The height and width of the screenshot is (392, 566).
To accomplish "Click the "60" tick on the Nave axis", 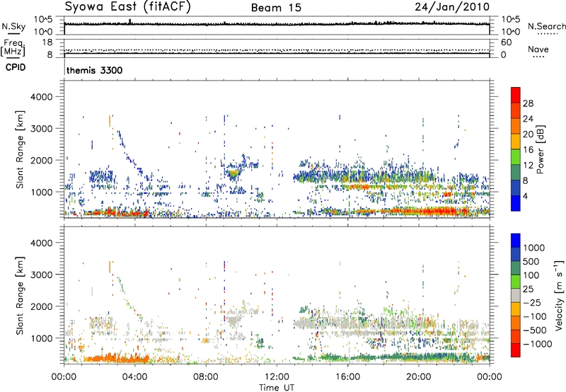I will click(506, 42).
